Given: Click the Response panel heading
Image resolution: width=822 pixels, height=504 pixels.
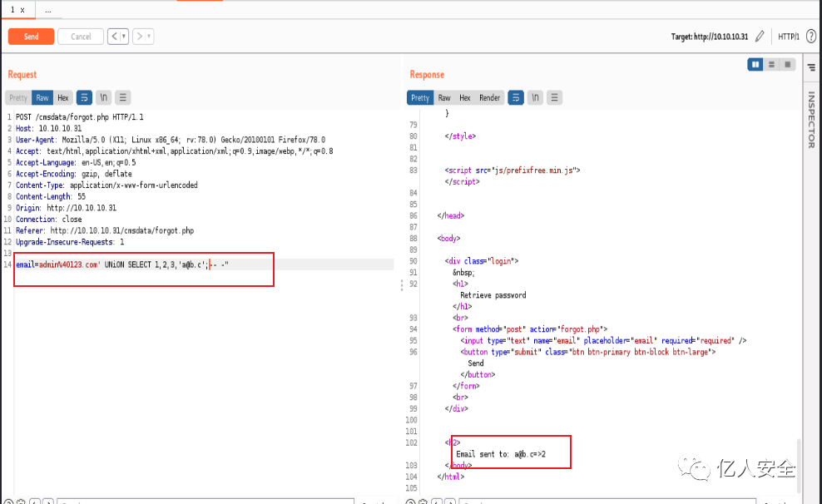Looking at the screenshot, I should tap(427, 74).
